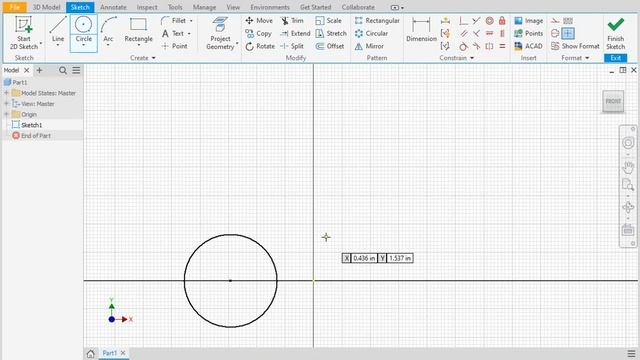Click the Fillet tool

pyautogui.click(x=174, y=20)
